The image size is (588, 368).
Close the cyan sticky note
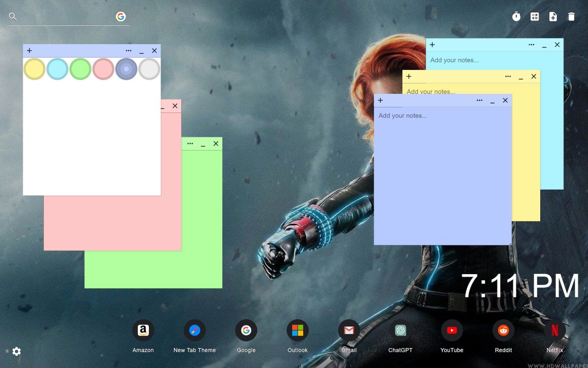(557, 45)
